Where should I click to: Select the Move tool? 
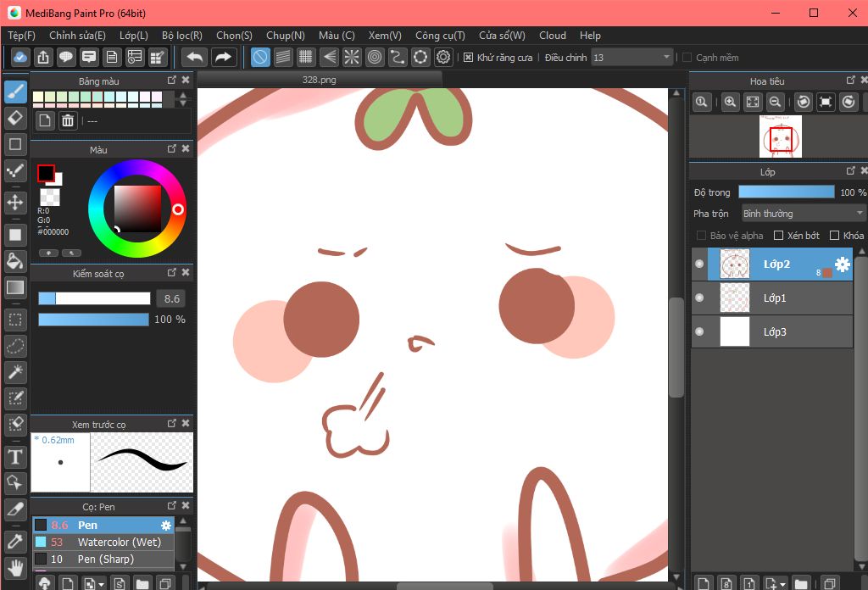pos(15,203)
